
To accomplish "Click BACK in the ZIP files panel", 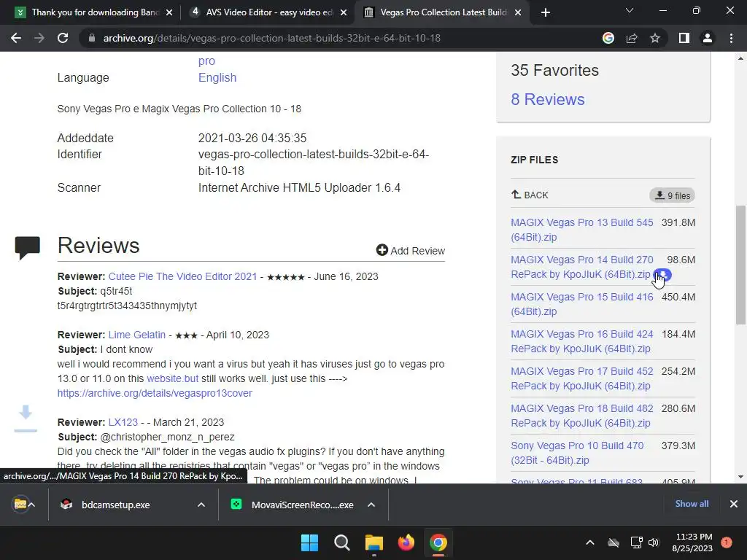I will tap(530, 195).
